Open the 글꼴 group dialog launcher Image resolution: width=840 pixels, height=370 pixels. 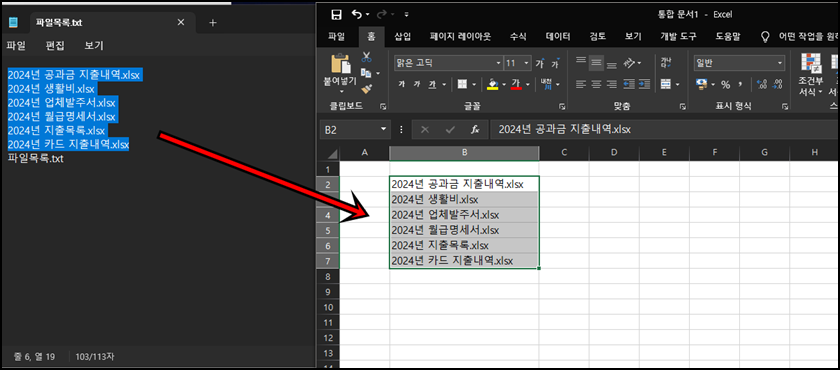click(562, 107)
